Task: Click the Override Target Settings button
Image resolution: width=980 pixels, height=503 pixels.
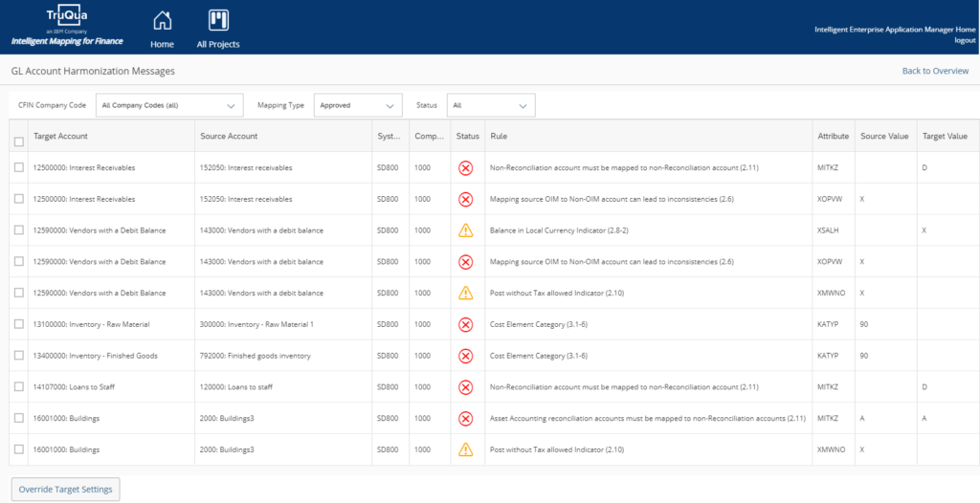Action: click(66, 490)
